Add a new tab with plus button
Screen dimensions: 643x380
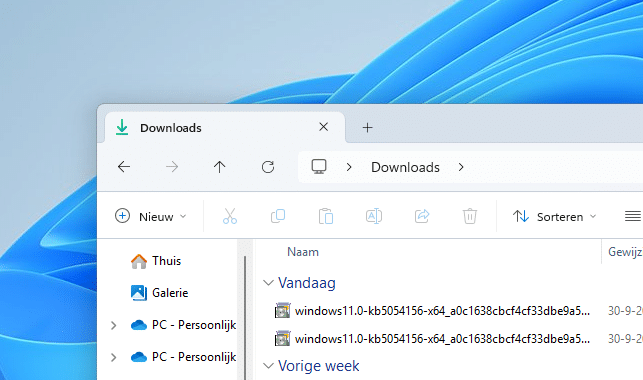[368, 127]
